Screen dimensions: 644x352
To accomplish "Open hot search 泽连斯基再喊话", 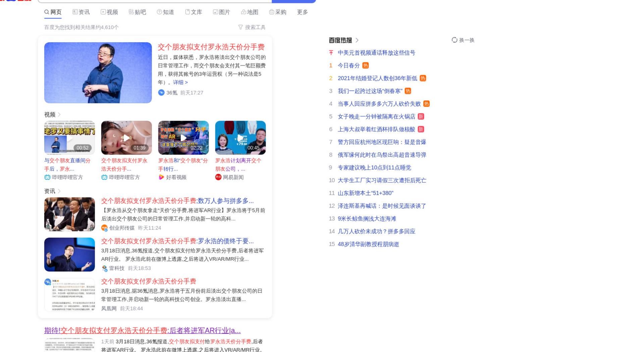I will (382, 206).
